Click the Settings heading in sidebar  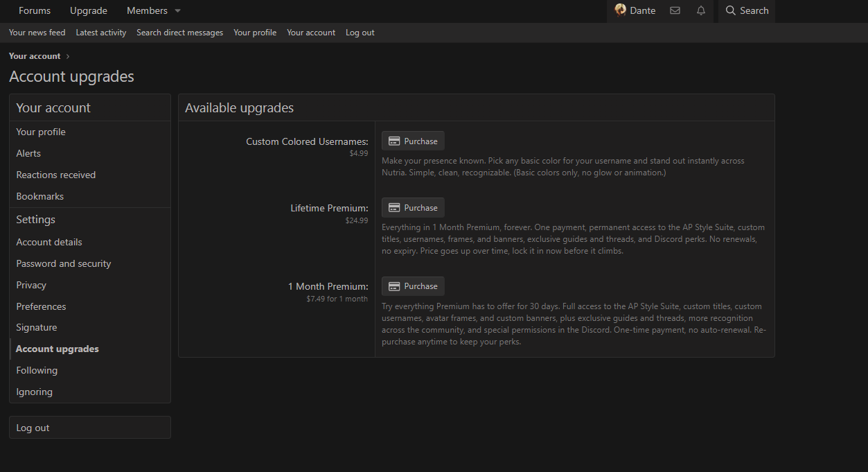click(36, 219)
